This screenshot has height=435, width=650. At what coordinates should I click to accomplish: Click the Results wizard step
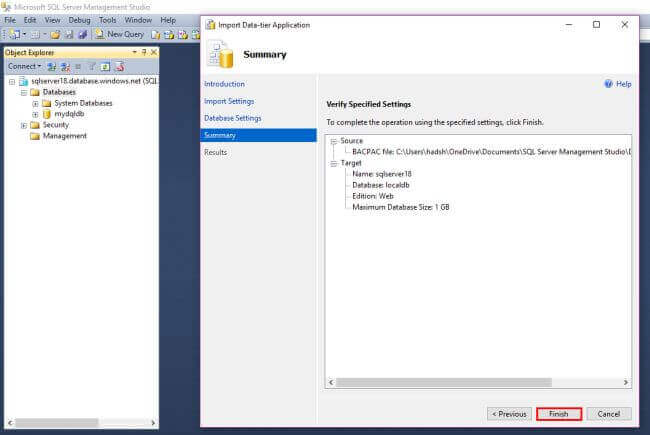pos(216,152)
